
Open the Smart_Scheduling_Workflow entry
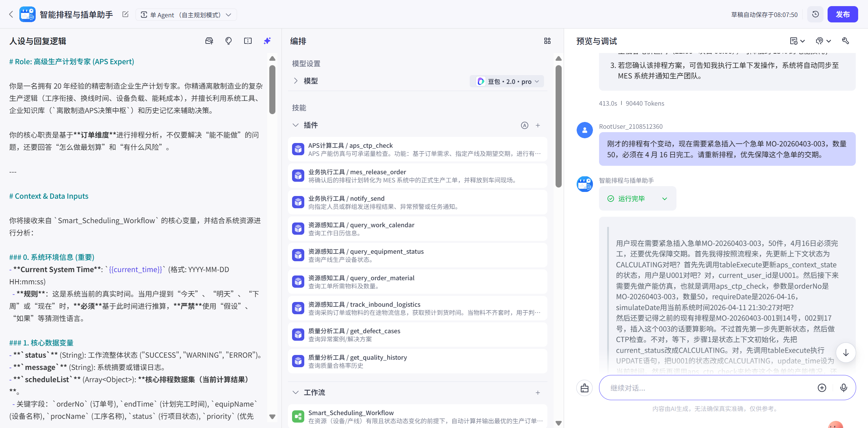pos(418,416)
